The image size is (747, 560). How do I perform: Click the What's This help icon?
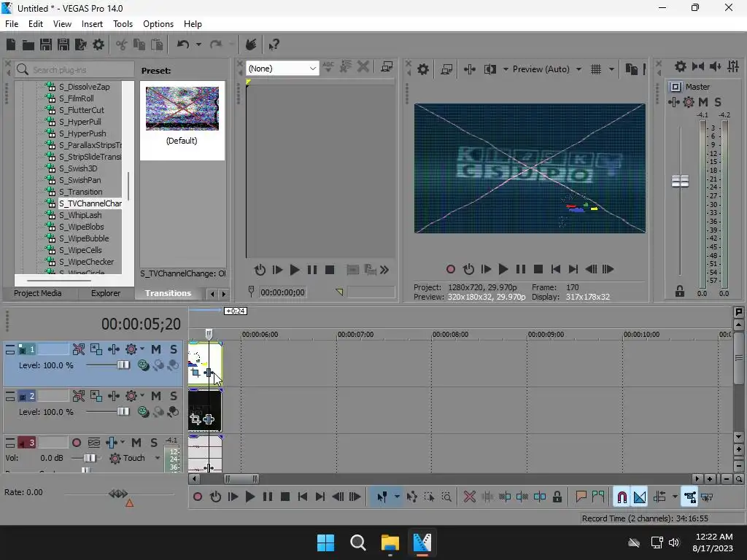coord(274,44)
